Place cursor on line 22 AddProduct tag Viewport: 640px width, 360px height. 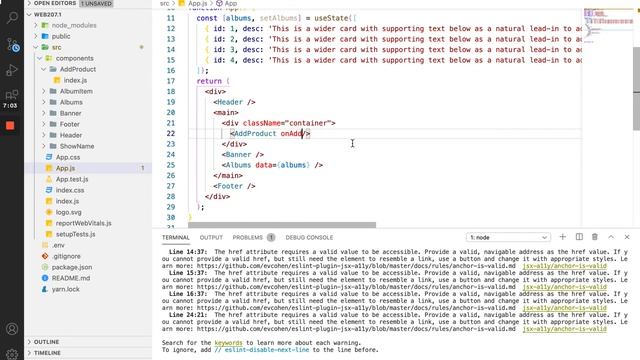(x=255, y=134)
